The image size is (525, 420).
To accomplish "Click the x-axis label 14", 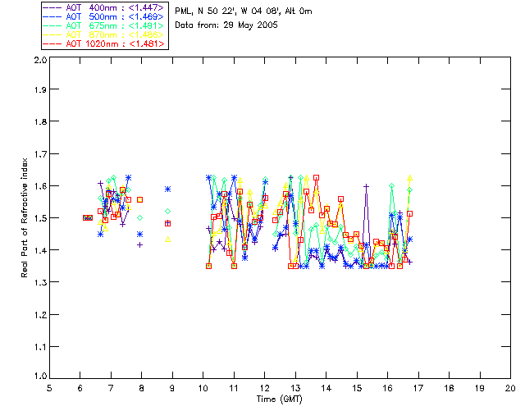I will click(x=326, y=388).
